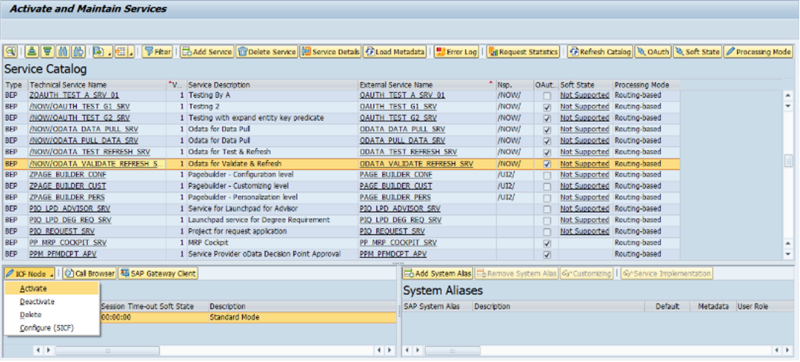
Task: Untick OAuth checkbox for ODATA_DATA_PULL_SRV row
Action: point(547,130)
